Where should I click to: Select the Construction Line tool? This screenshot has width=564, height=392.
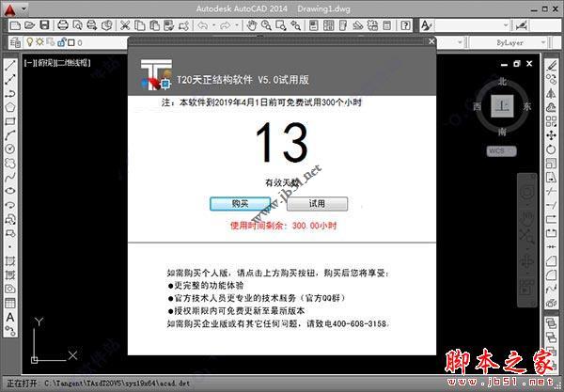[10, 80]
